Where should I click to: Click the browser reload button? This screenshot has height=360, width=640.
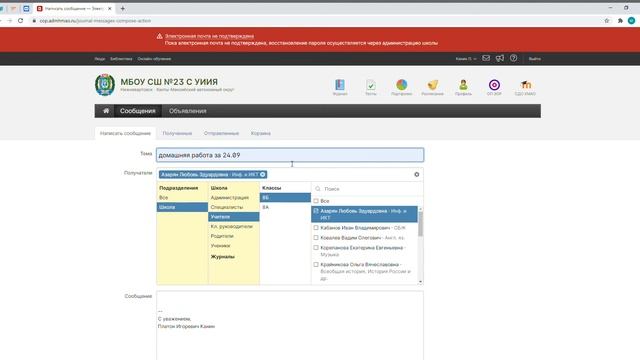pos(20,20)
